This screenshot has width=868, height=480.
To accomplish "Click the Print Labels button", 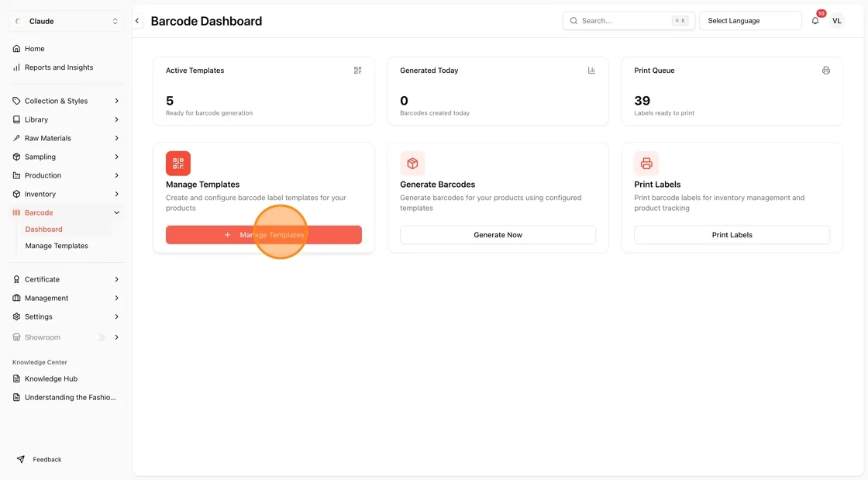I will tap(732, 235).
